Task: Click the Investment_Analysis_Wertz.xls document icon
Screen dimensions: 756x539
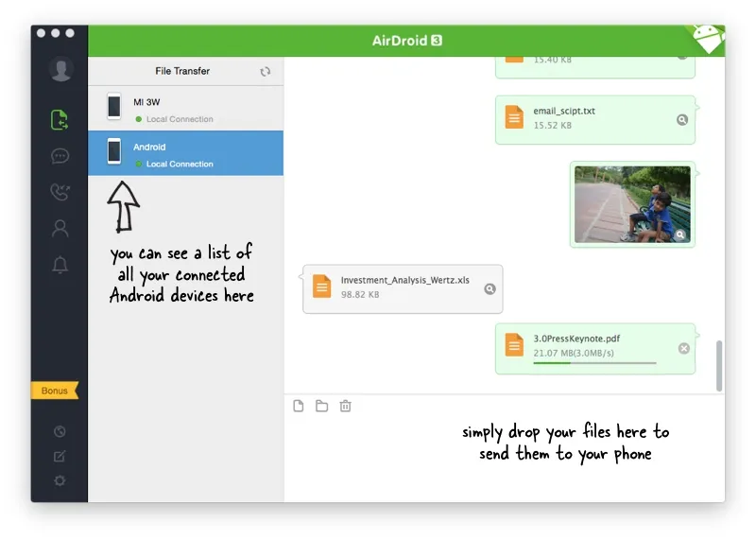Action: pyautogui.click(x=321, y=287)
